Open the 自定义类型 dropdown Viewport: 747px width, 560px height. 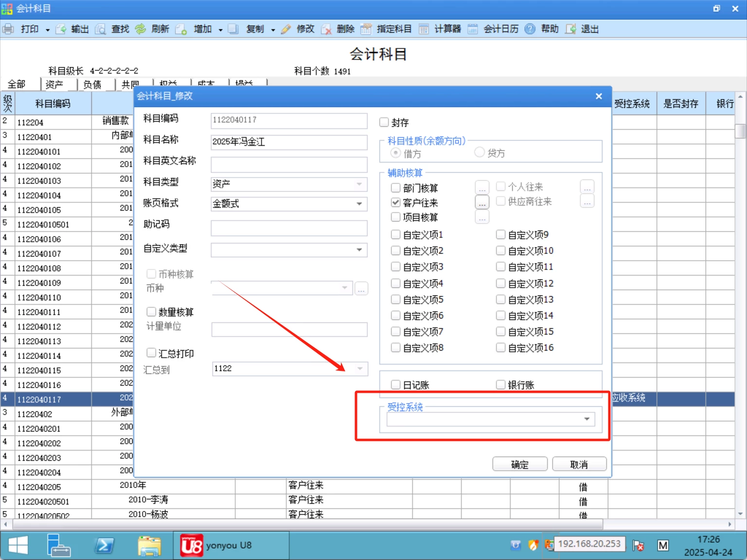click(359, 250)
